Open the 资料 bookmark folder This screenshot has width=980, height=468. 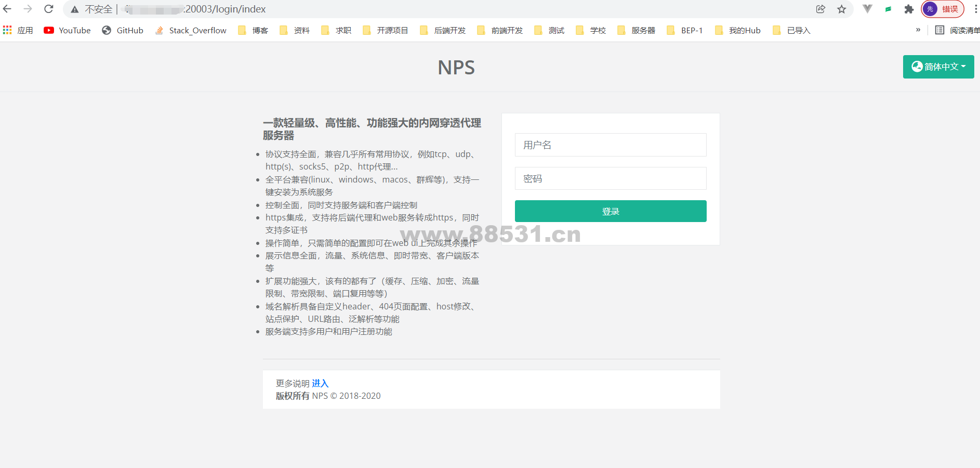click(295, 30)
